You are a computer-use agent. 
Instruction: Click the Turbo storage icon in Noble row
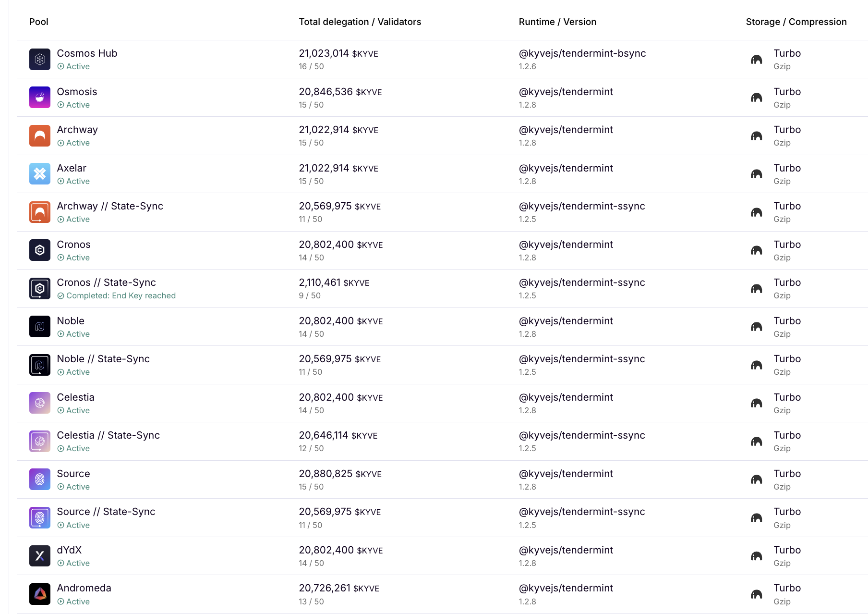click(757, 327)
